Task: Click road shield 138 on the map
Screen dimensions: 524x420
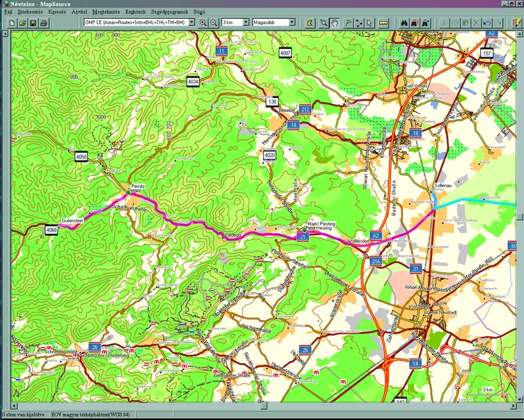Action: coord(272,102)
